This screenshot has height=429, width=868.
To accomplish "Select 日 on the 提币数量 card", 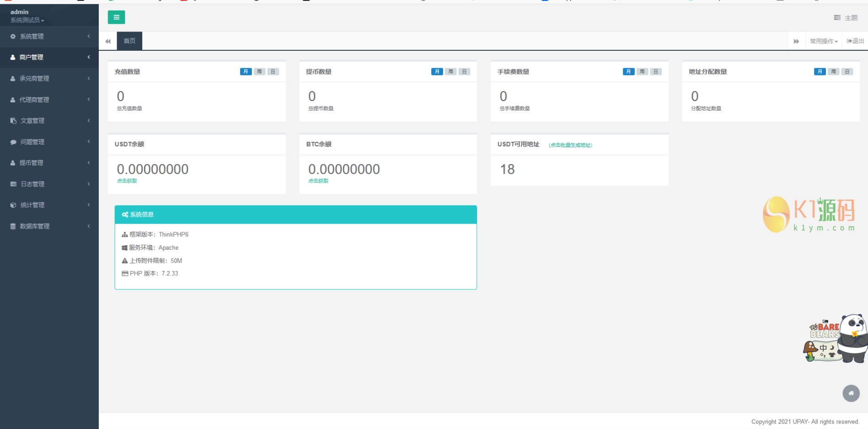I will [x=465, y=72].
